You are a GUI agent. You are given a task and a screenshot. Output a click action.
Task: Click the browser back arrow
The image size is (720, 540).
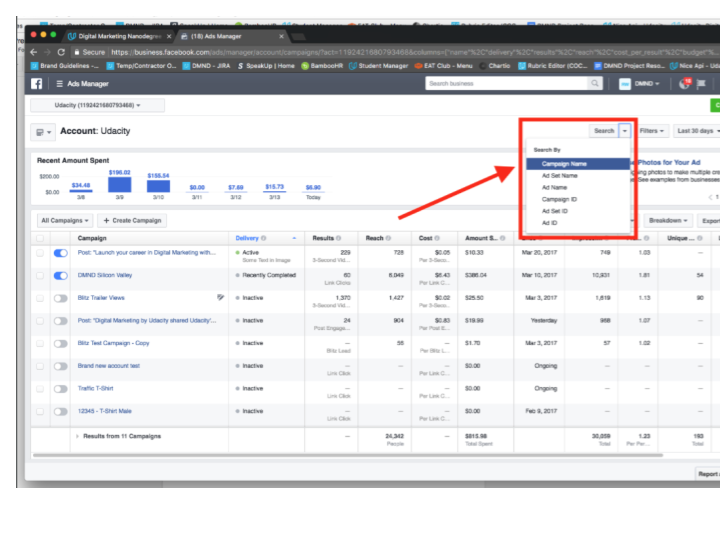34,52
